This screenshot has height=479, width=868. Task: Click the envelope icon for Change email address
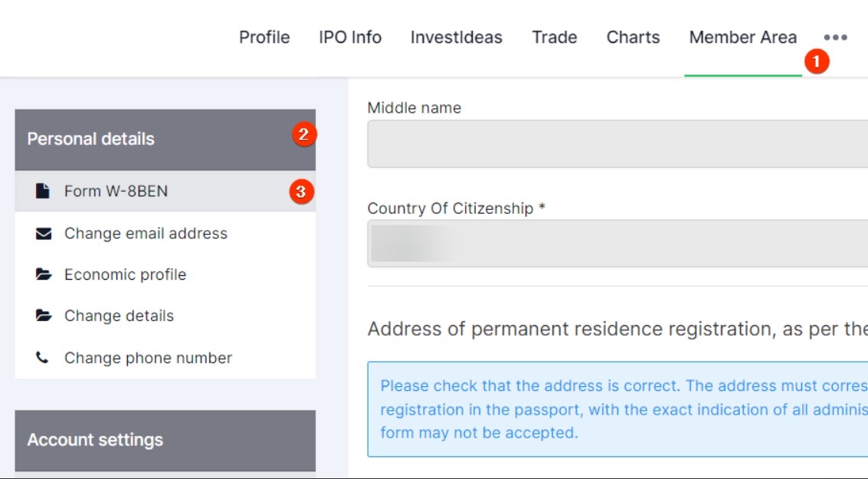click(x=44, y=234)
